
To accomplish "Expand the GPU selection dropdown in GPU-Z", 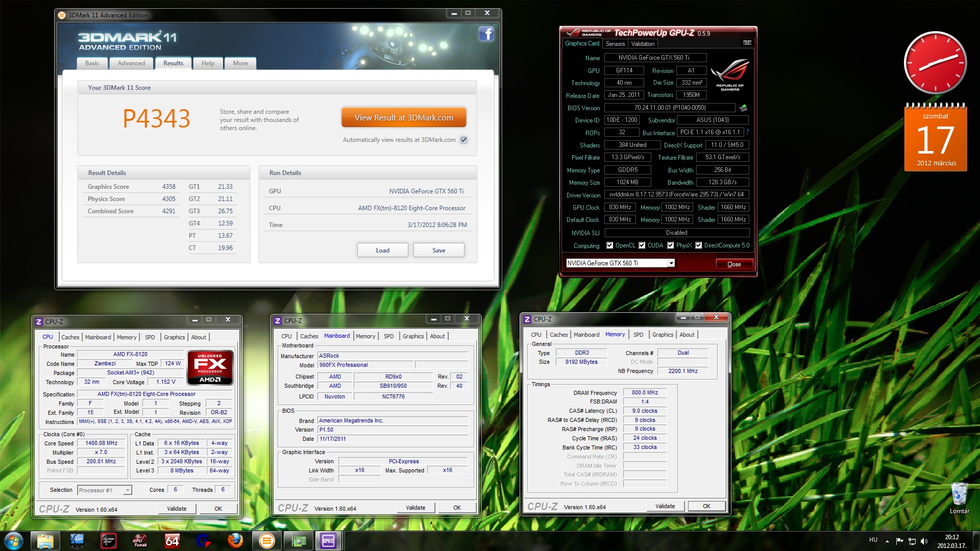I will tap(671, 263).
